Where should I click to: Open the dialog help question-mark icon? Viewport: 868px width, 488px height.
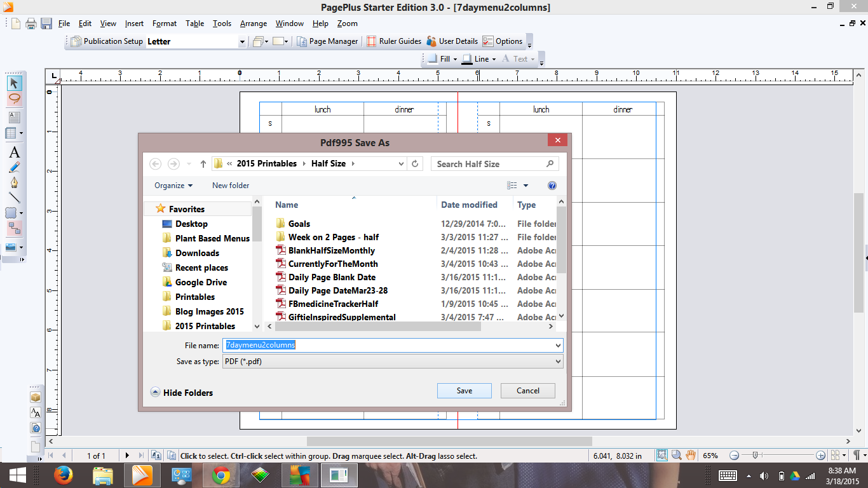552,186
